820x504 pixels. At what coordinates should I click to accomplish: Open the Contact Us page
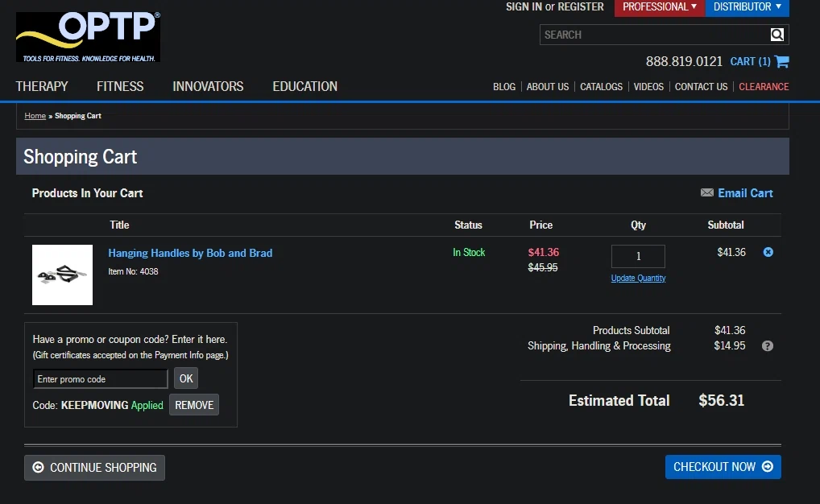coord(701,87)
